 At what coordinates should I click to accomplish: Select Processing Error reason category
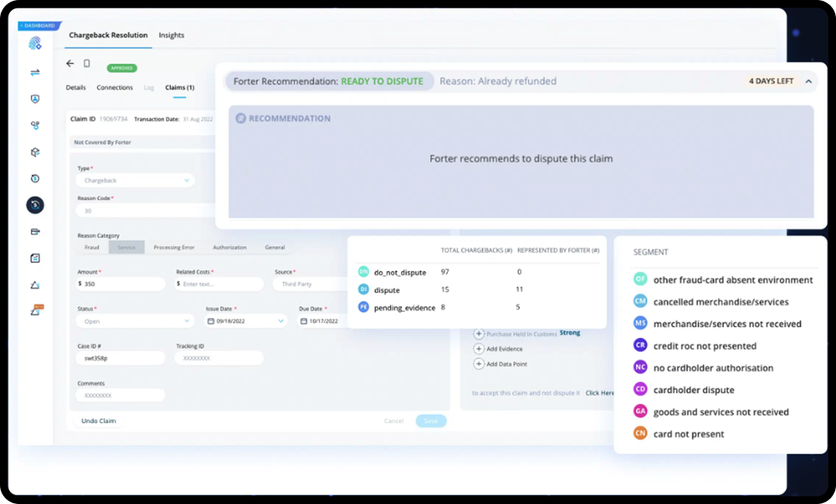pyautogui.click(x=174, y=248)
